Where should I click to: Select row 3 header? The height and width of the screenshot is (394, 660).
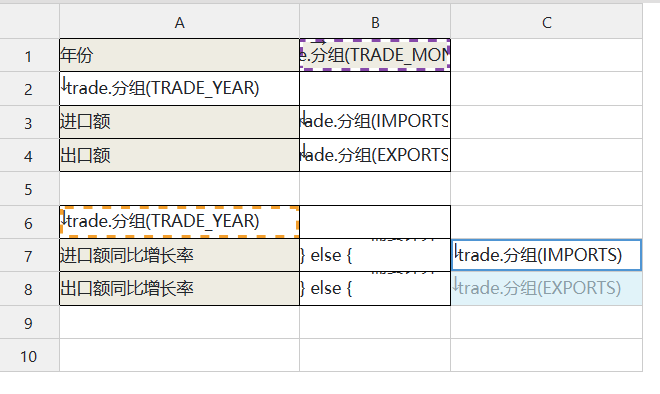pos(29,122)
